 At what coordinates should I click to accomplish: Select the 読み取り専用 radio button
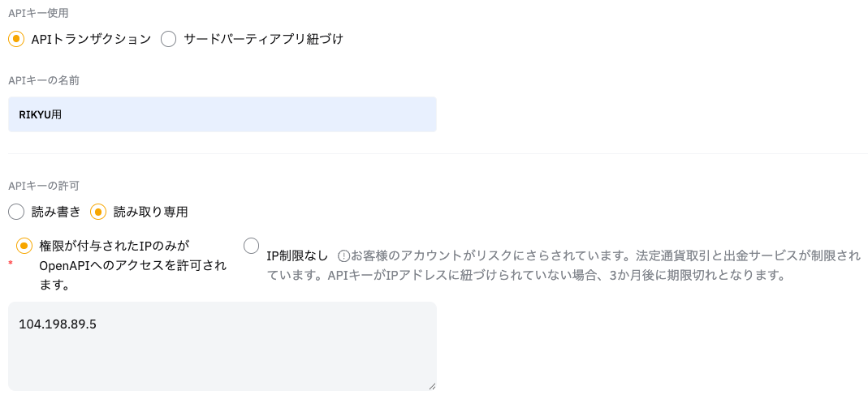coord(98,212)
